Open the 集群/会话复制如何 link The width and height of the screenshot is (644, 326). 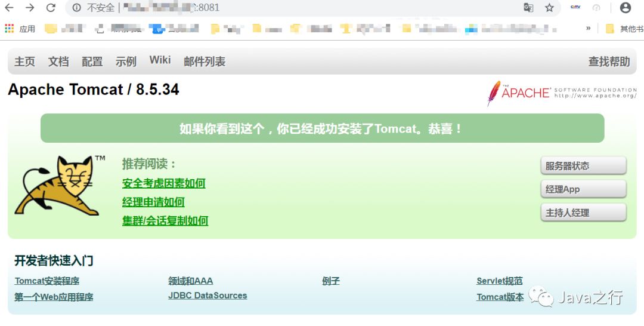click(165, 221)
